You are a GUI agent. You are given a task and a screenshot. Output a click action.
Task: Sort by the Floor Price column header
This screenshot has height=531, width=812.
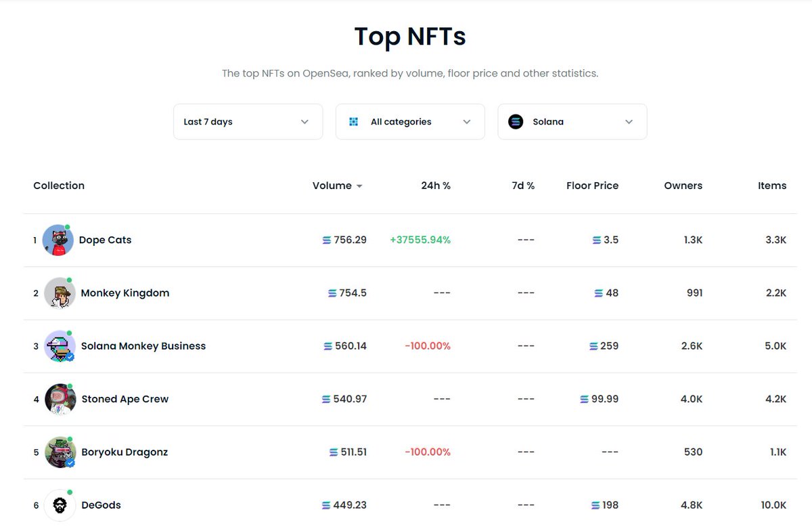point(592,186)
